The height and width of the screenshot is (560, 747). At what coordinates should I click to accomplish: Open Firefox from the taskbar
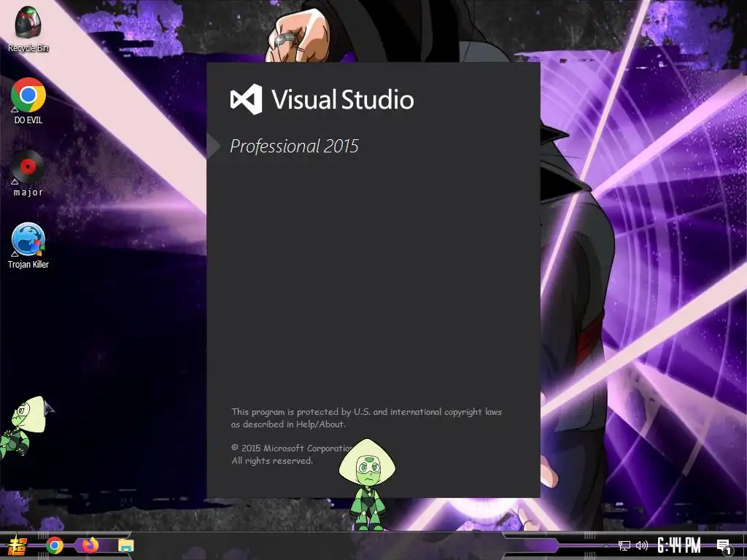tap(90, 545)
